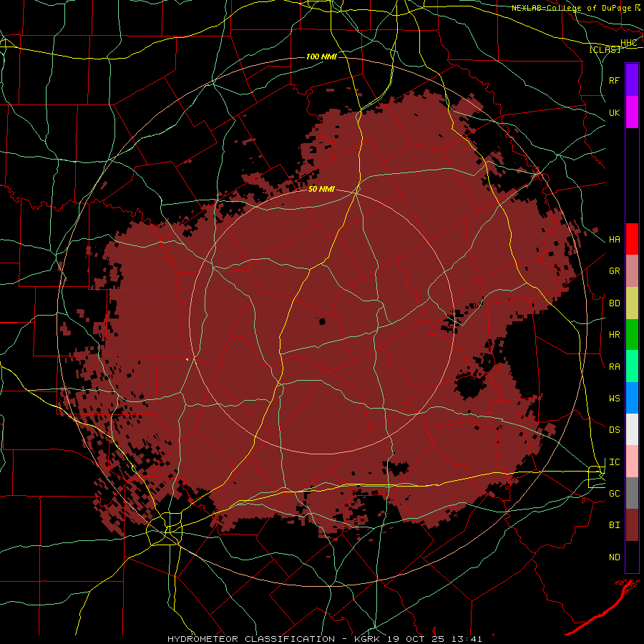Click the ND legend label

(614, 557)
